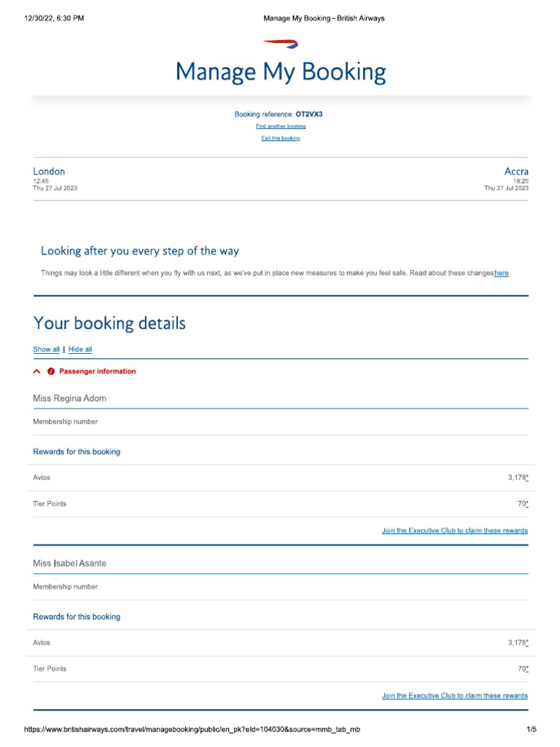Click the asterisk after Regina Adom's Tier Points 70
This screenshot has width=560, height=747.
tap(526, 504)
